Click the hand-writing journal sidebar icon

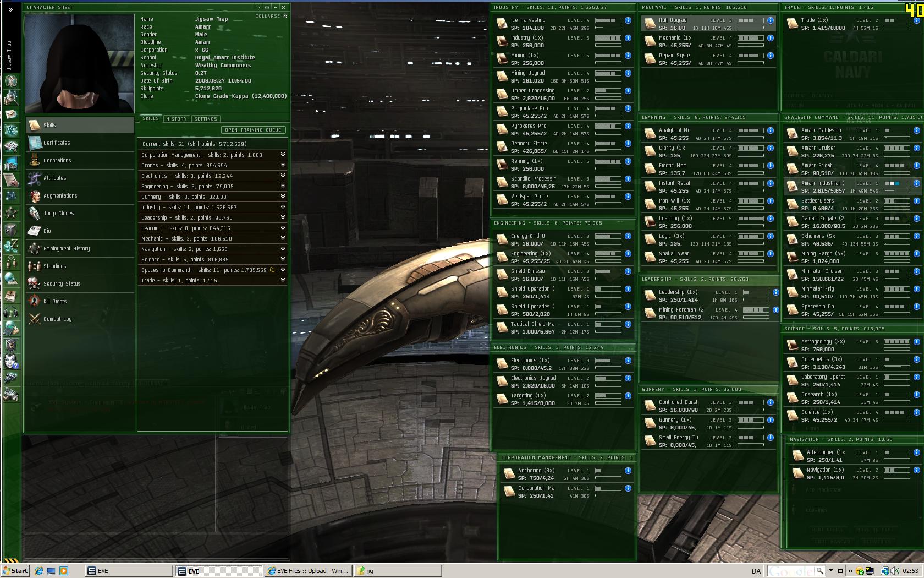[11, 180]
